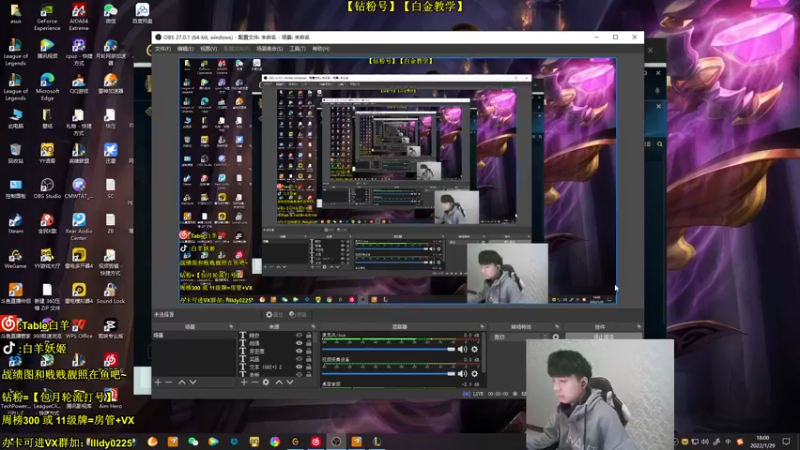
Task: Open the Steam desktop shortcut
Action: pos(15,223)
